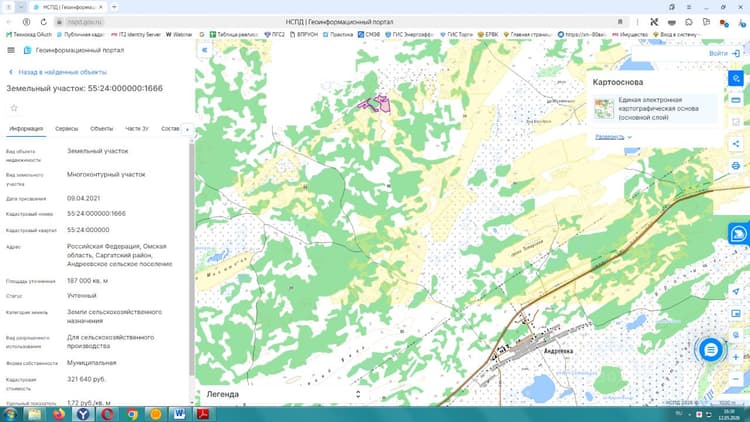This screenshot has width=750, height=422.
Task: Toggle the map layers button highlighted blue
Action: 736,78
